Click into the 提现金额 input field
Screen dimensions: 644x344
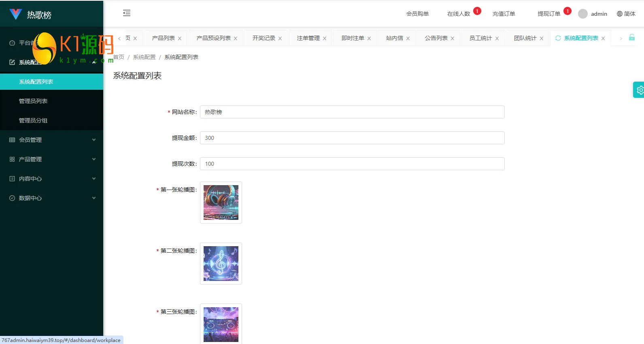352,138
